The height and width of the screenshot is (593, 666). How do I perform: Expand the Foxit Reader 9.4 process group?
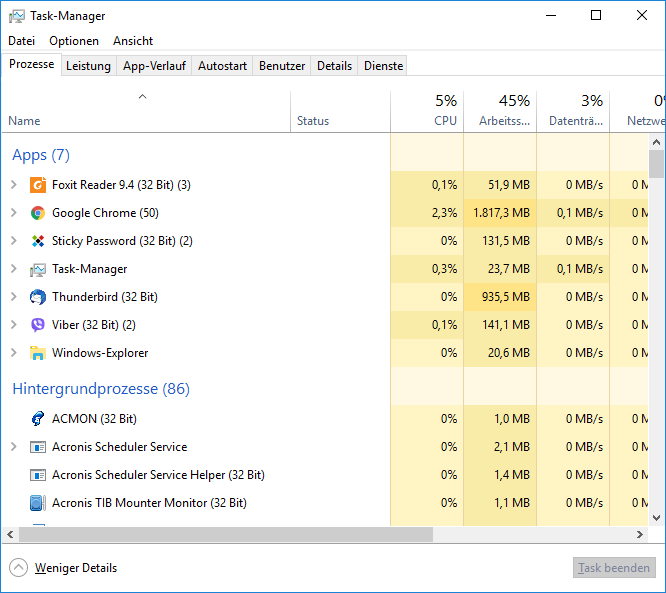coord(14,185)
